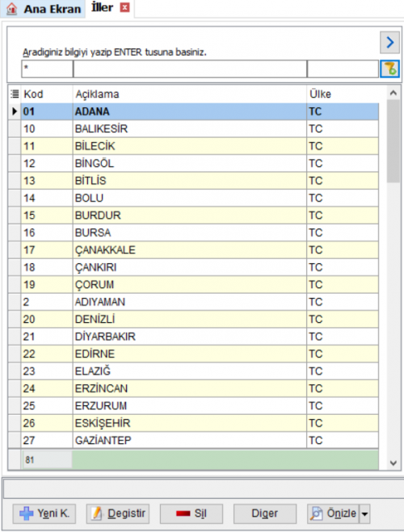The image size is (404, 532).
Task: Click the filter funnel icon button
Action: 389,69
